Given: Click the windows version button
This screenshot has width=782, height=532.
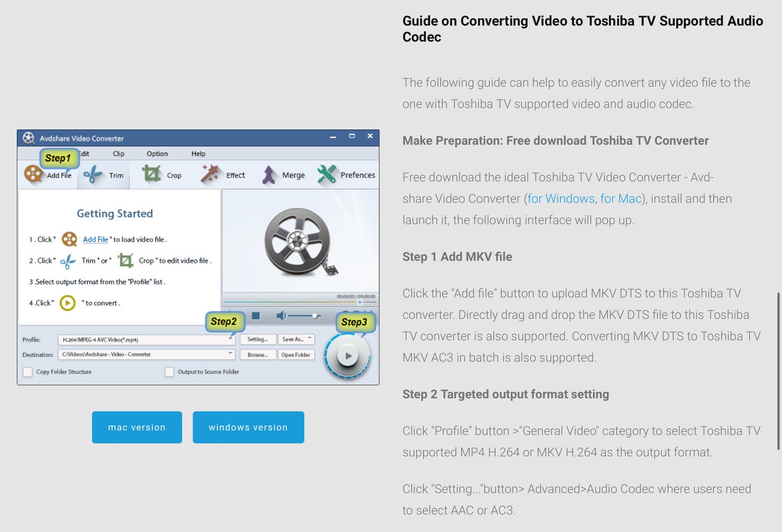Looking at the screenshot, I should 248,427.
